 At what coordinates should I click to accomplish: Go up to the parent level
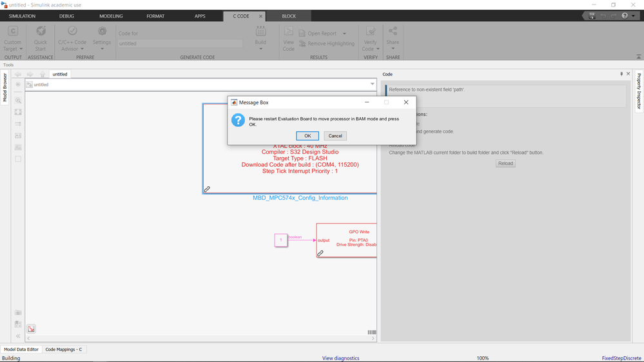pyautogui.click(x=43, y=74)
